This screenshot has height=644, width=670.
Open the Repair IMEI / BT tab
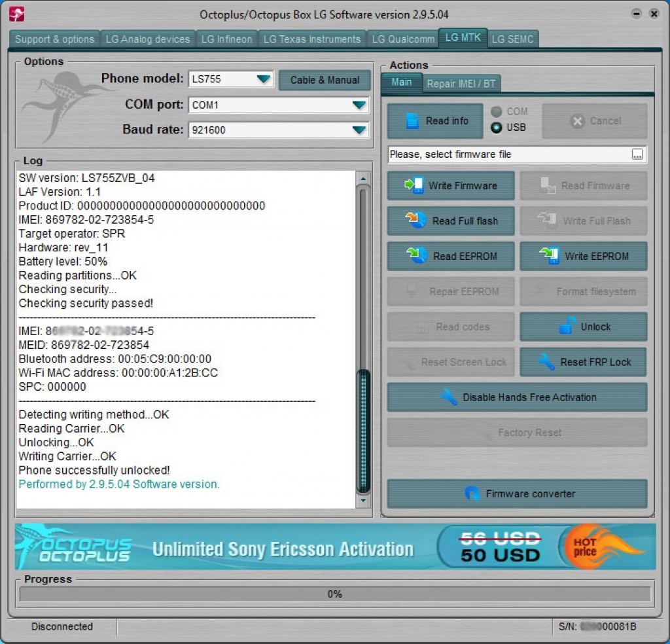pyautogui.click(x=461, y=84)
